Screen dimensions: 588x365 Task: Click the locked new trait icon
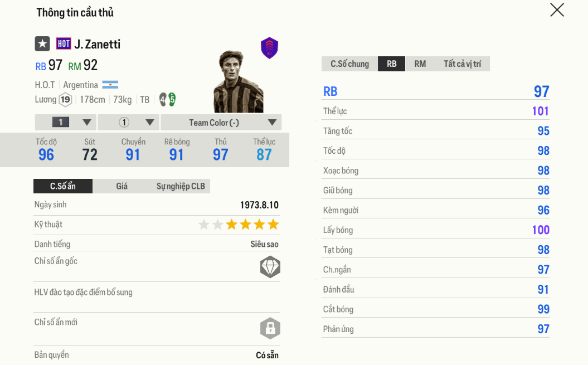270,328
